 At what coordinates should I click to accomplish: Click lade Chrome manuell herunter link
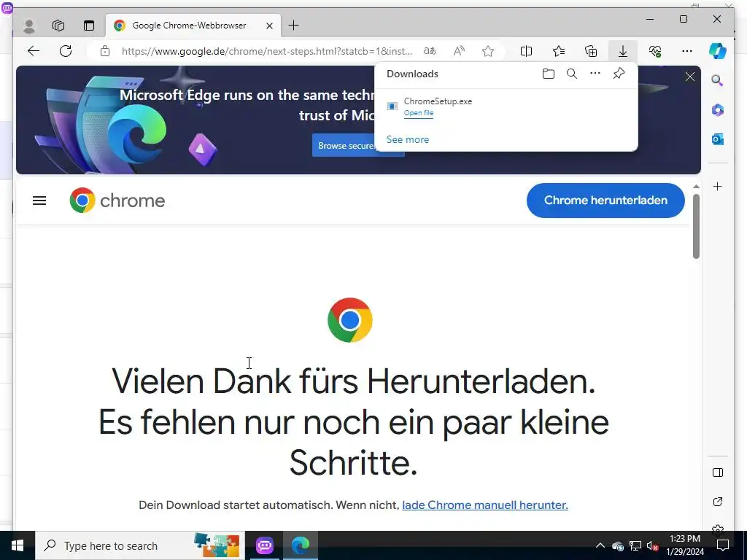coord(485,505)
